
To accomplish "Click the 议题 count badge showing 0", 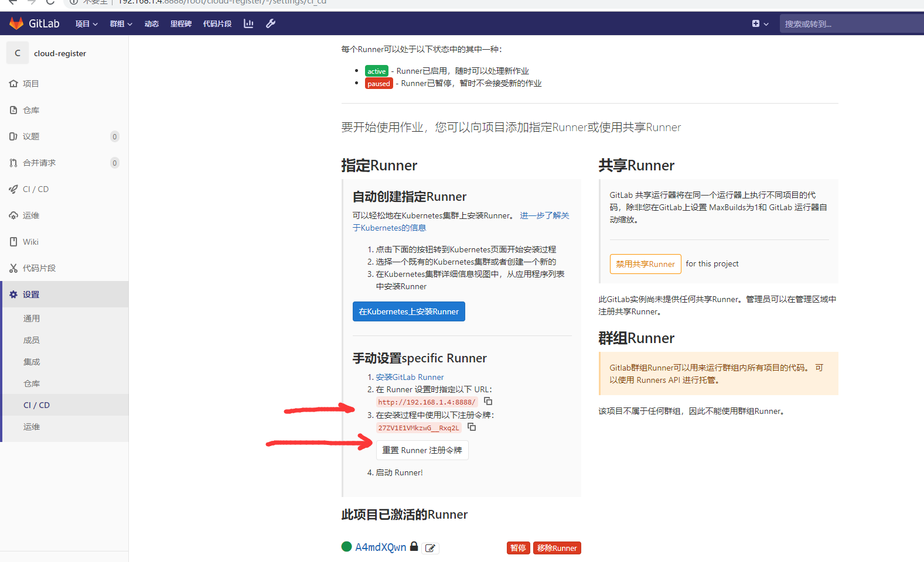I will (x=115, y=136).
